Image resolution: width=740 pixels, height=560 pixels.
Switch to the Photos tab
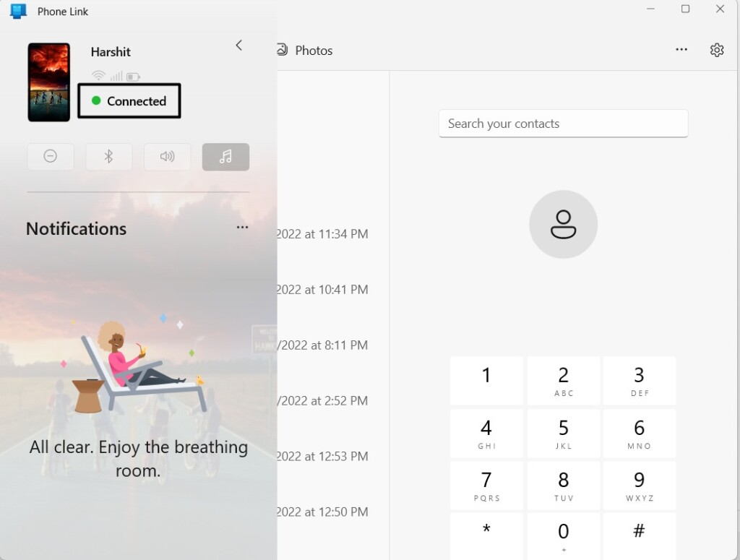click(x=305, y=51)
